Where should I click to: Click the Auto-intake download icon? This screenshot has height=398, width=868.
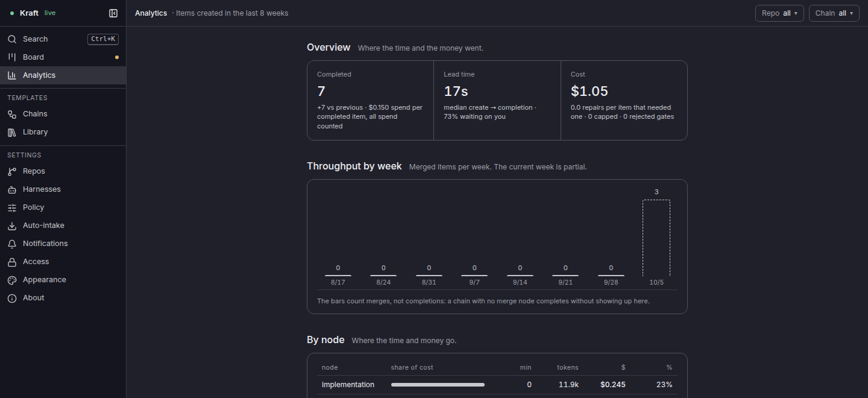tap(11, 226)
